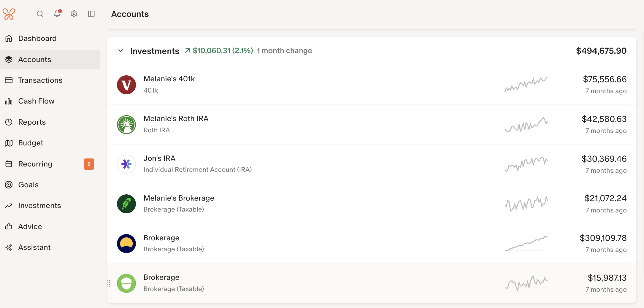
Task: Click the search magnifier icon
Action: click(40, 14)
